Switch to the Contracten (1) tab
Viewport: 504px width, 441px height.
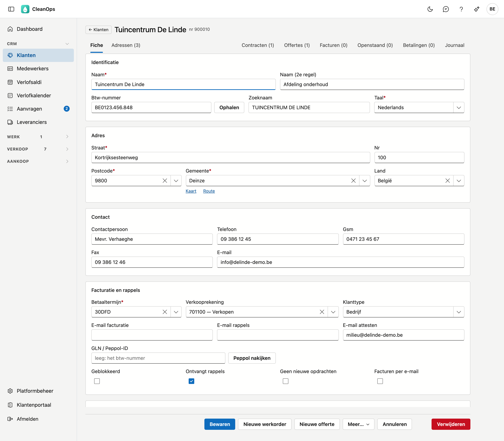258,45
